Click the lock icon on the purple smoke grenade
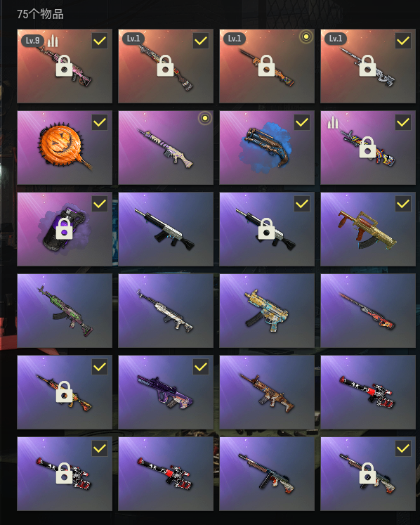 pos(64,229)
